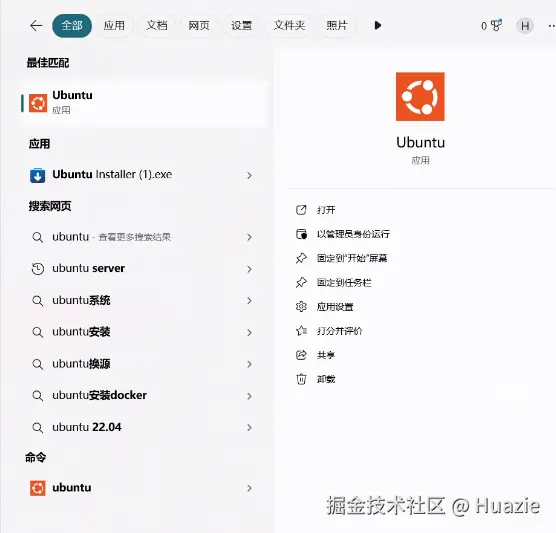Click the share icon beside 共享
The height and width of the screenshot is (533, 556).
pyautogui.click(x=301, y=355)
